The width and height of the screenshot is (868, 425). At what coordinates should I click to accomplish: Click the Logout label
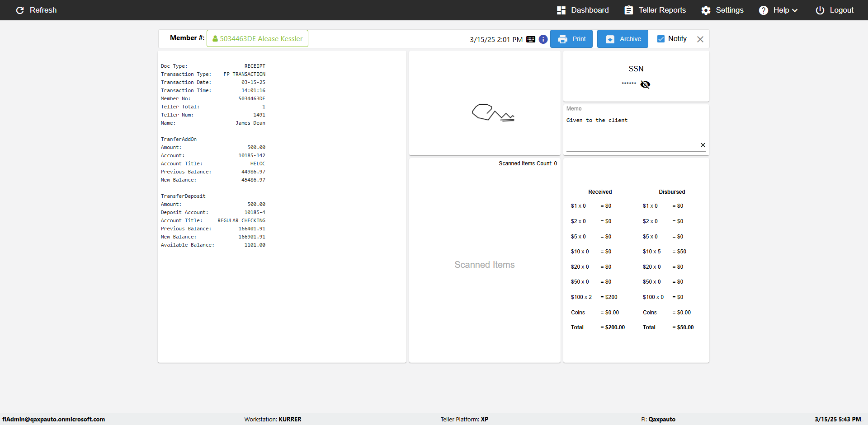[x=841, y=10]
